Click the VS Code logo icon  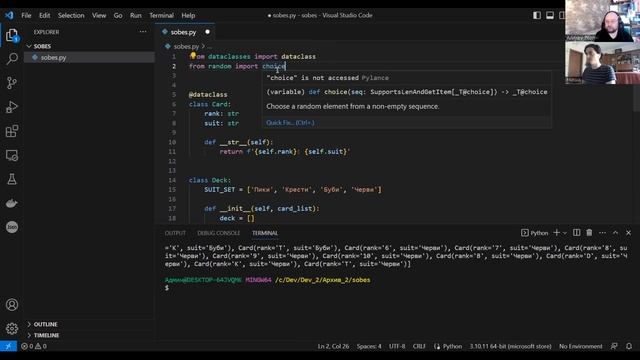9,16
